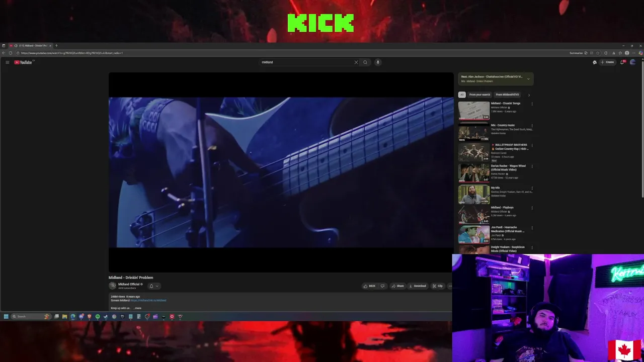Open 'Midland - Chasin' Songs' thumbnail
The height and width of the screenshot is (362, 644).
click(473, 111)
